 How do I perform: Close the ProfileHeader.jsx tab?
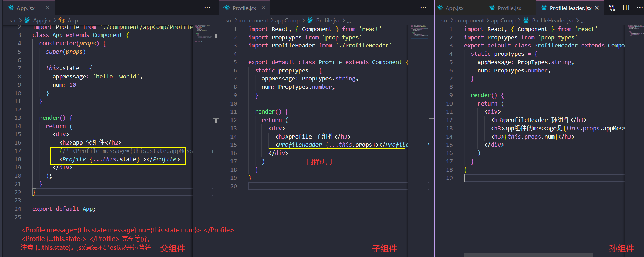[597, 8]
